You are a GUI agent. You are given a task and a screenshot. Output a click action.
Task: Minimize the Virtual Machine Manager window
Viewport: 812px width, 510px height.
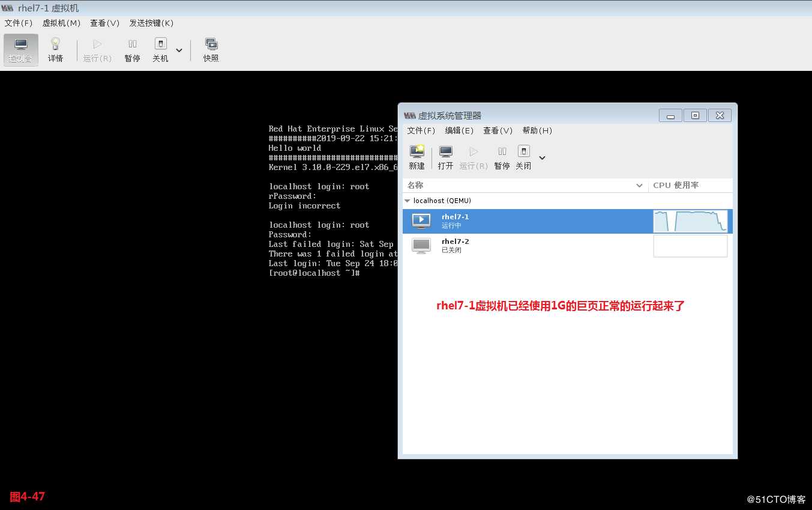pos(670,115)
